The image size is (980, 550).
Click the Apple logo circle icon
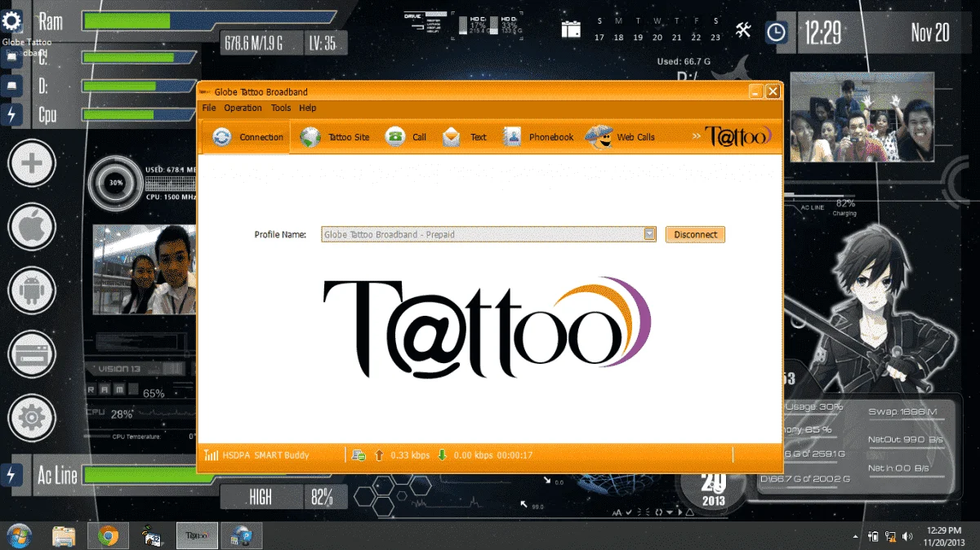(32, 227)
